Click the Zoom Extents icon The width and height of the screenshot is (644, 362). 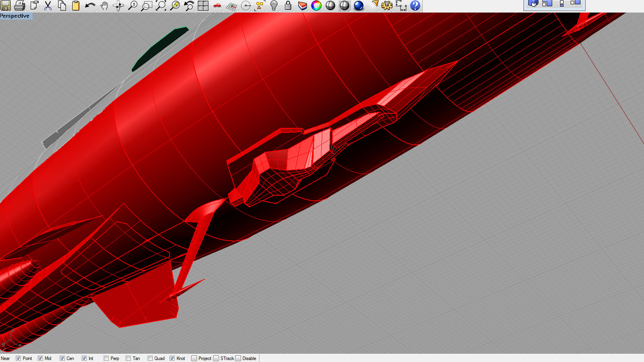(x=161, y=5)
